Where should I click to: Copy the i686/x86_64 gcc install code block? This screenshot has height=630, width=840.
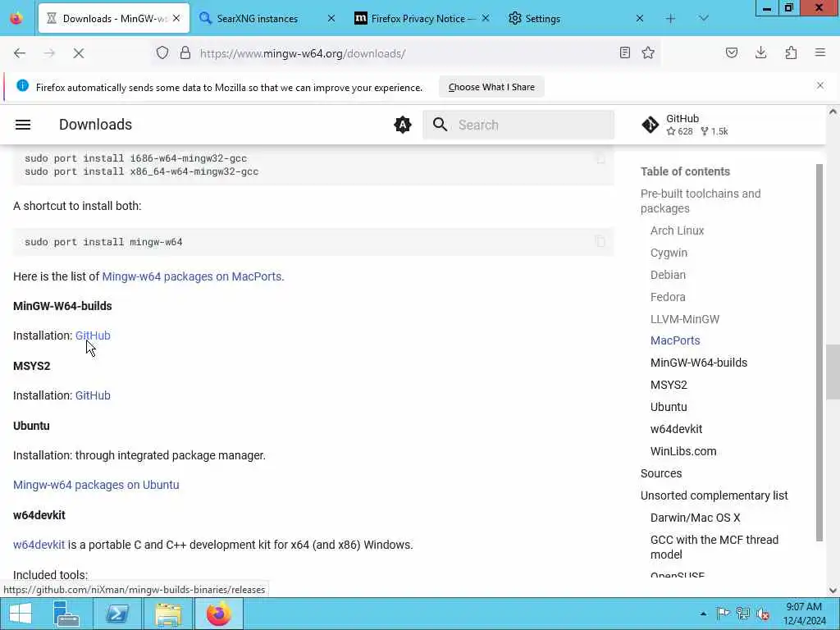coord(600,159)
